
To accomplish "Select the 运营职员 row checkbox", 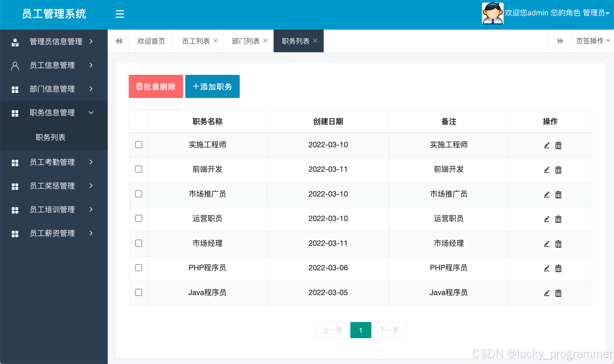I will (x=139, y=218).
